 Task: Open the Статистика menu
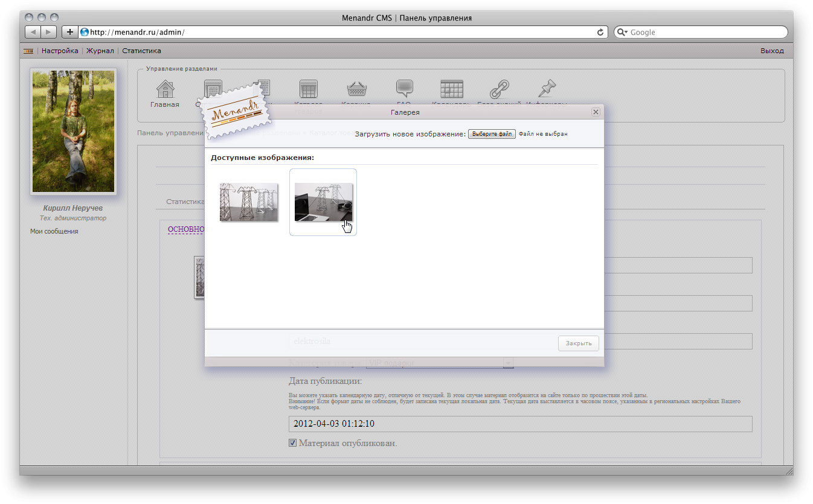(x=141, y=51)
